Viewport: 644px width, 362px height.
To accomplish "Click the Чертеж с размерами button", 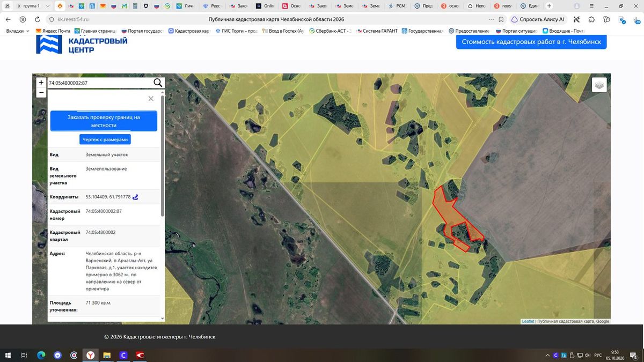I will [x=105, y=139].
